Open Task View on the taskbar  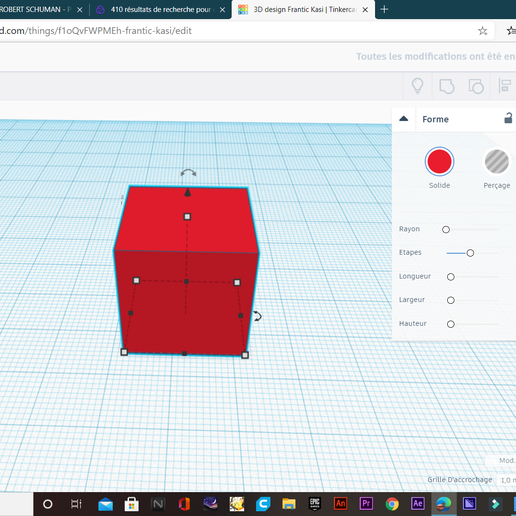(x=76, y=504)
